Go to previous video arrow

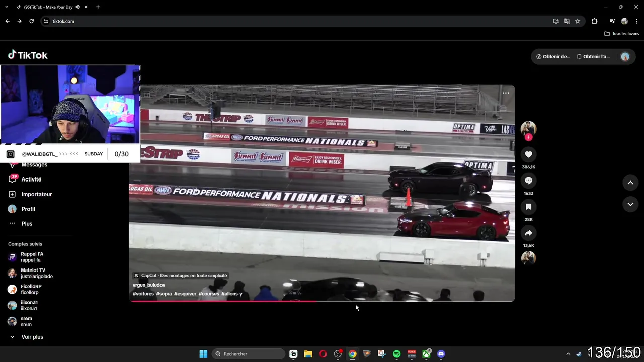(630, 183)
